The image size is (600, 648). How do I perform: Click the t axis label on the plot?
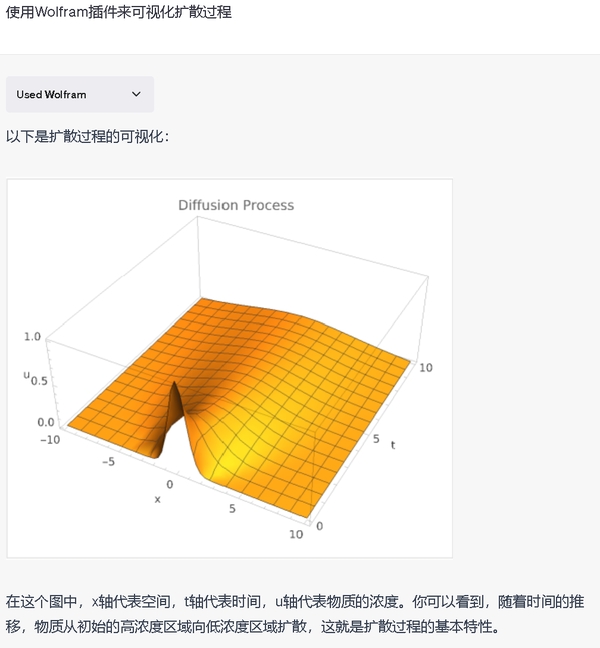point(393,444)
